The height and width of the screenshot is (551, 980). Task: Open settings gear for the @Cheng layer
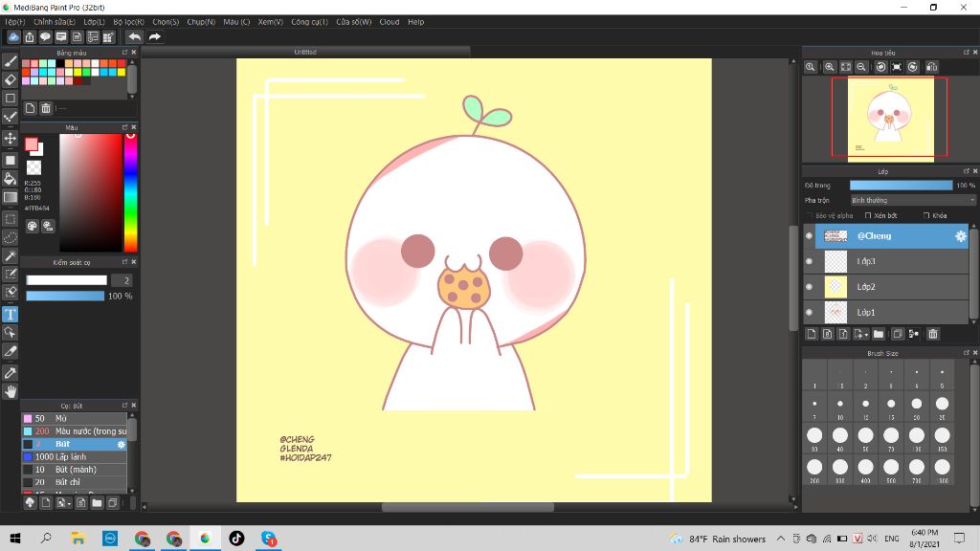point(961,236)
